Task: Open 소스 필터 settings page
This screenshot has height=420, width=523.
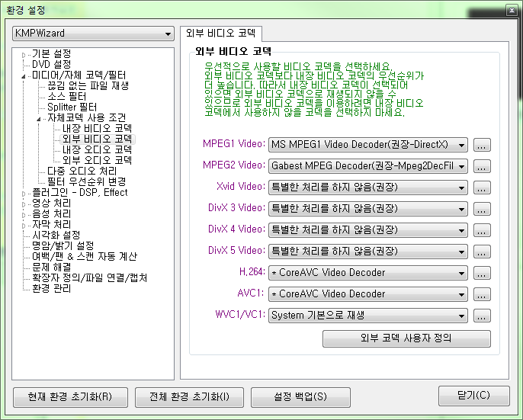Action: coord(67,96)
